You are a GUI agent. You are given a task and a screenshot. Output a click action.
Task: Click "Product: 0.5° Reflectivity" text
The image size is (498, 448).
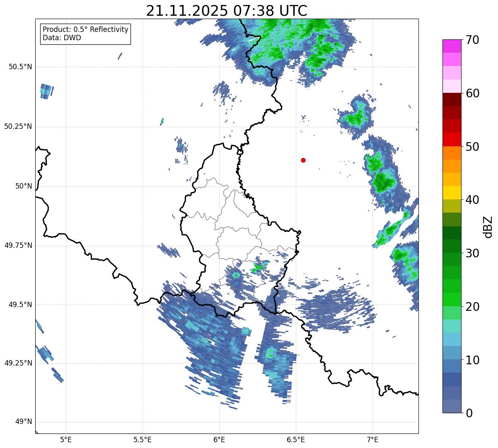85,30
